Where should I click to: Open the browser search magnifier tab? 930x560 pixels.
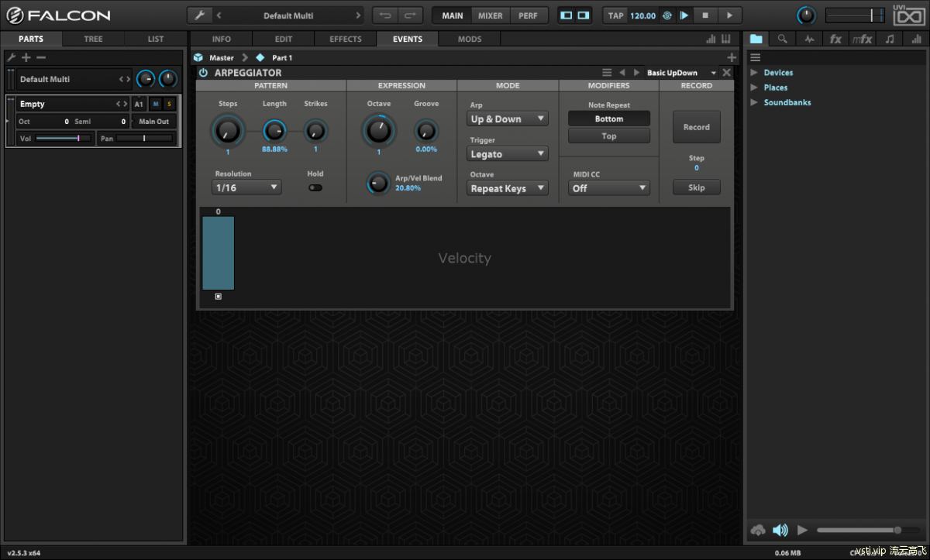[783, 39]
